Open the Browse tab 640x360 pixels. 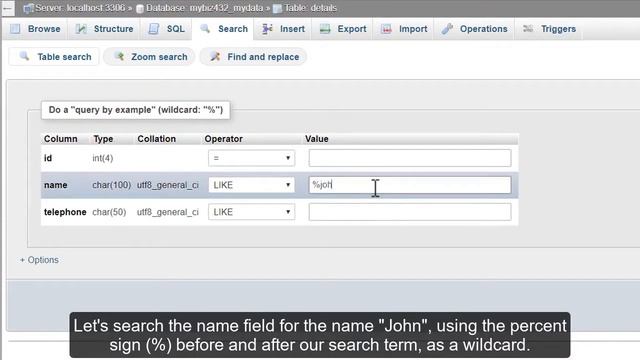(x=35, y=29)
